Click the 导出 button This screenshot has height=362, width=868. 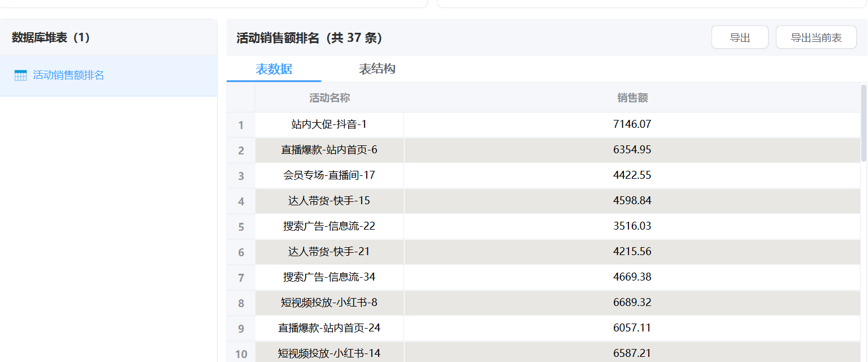coord(739,38)
